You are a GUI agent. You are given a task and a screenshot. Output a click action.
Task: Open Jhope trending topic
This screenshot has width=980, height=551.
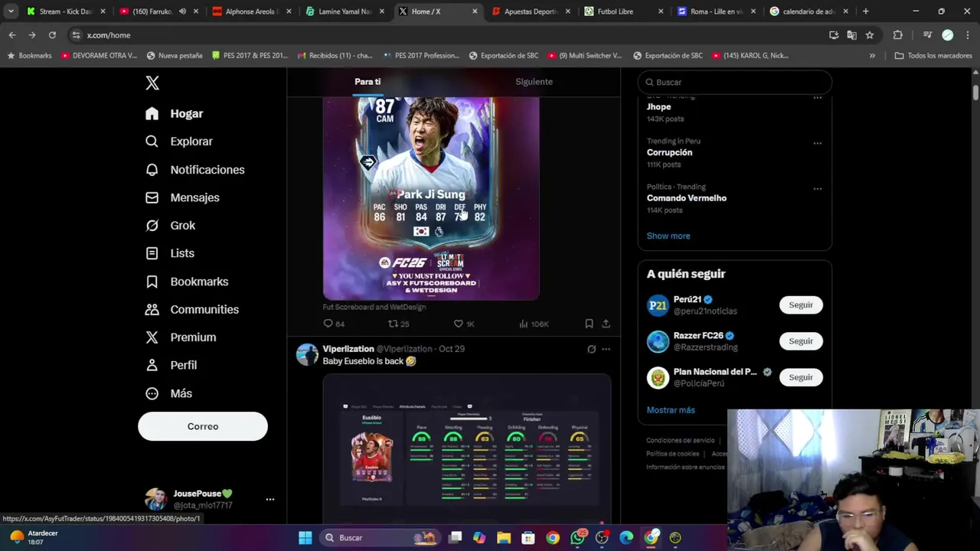pos(658,107)
